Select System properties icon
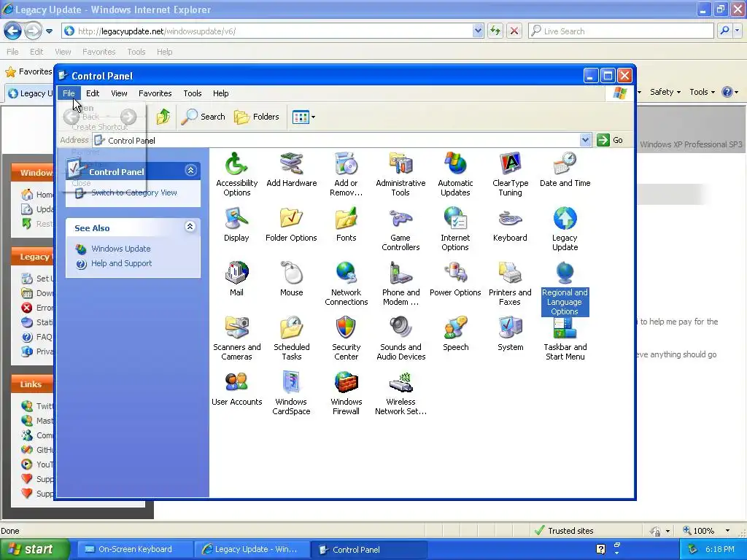 510,334
